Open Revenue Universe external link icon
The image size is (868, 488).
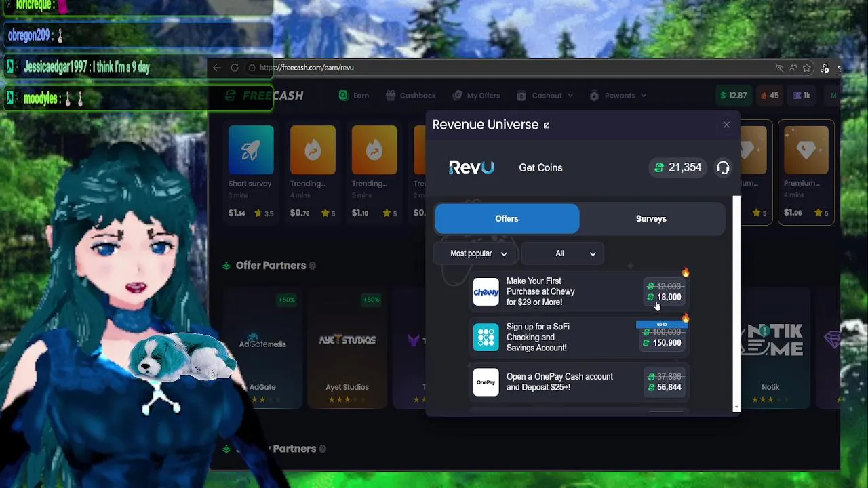(x=546, y=125)
